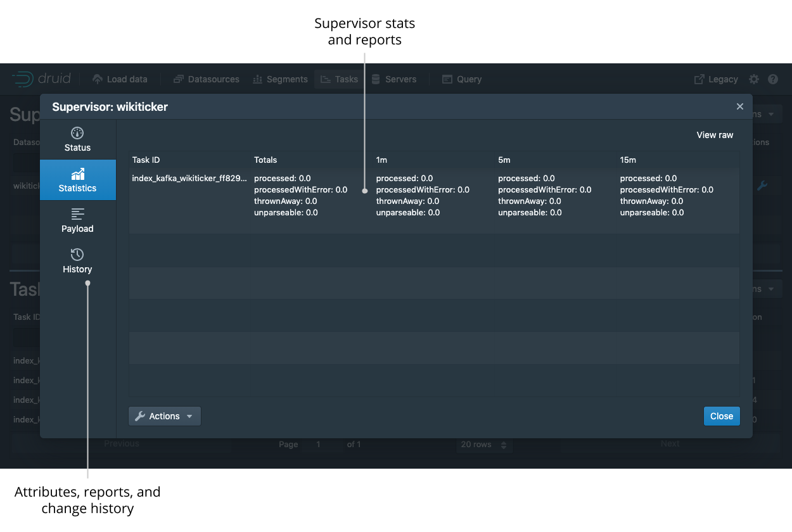
Task: Click the Task ID column header
Action: pos(190,160)
